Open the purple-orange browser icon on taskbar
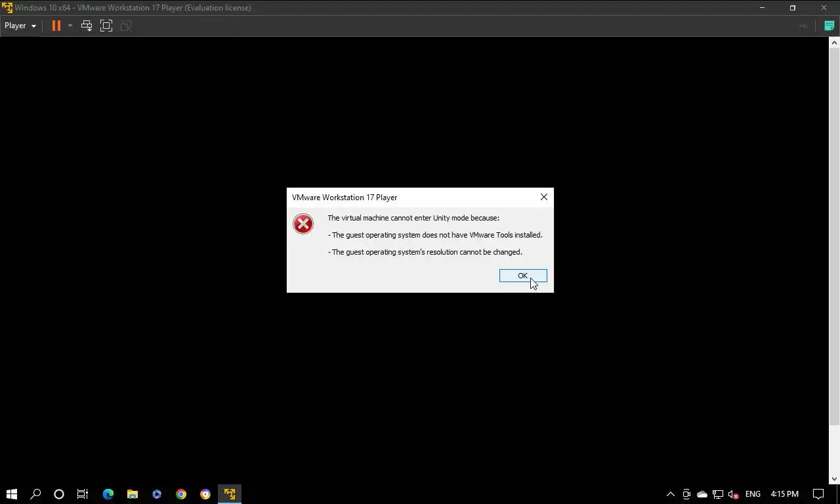Screen dimensions: 840x504 pos(205,494)
